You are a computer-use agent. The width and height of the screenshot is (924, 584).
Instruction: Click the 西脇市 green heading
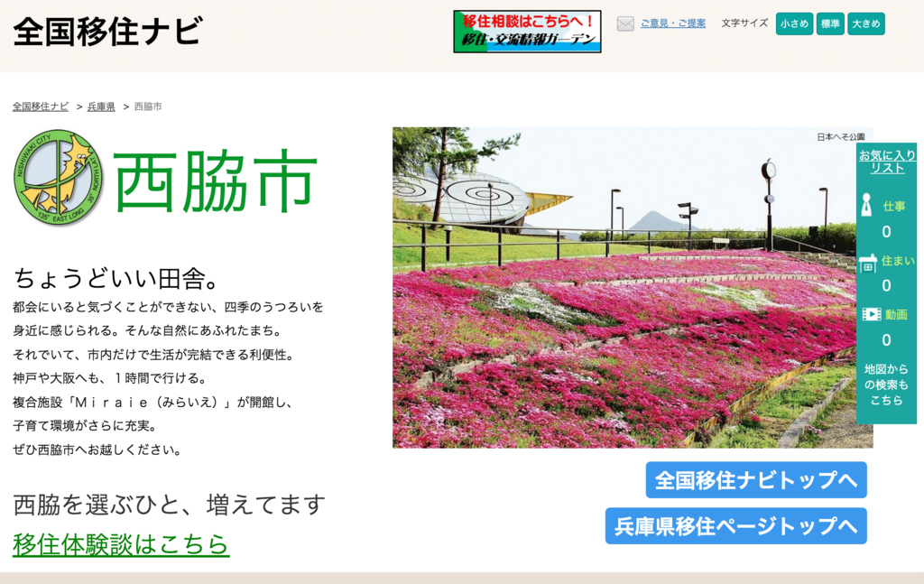(215, 181)
